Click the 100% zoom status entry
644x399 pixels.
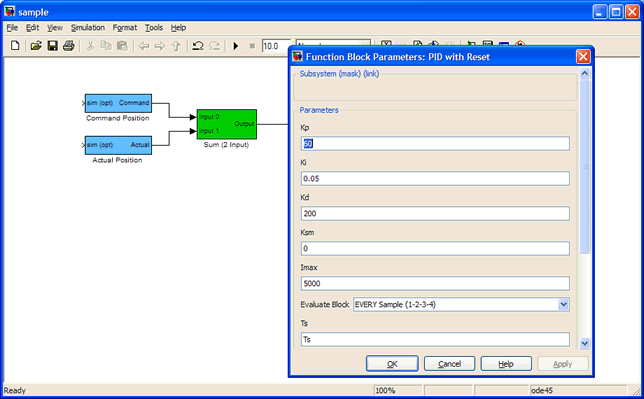click(x=398, y=390)
